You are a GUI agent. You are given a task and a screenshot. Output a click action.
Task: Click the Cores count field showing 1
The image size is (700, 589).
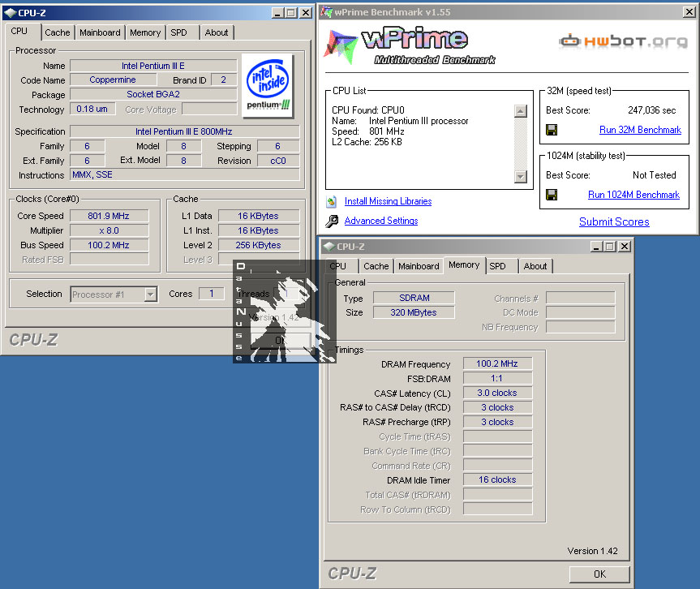click(x=211, y=294)
